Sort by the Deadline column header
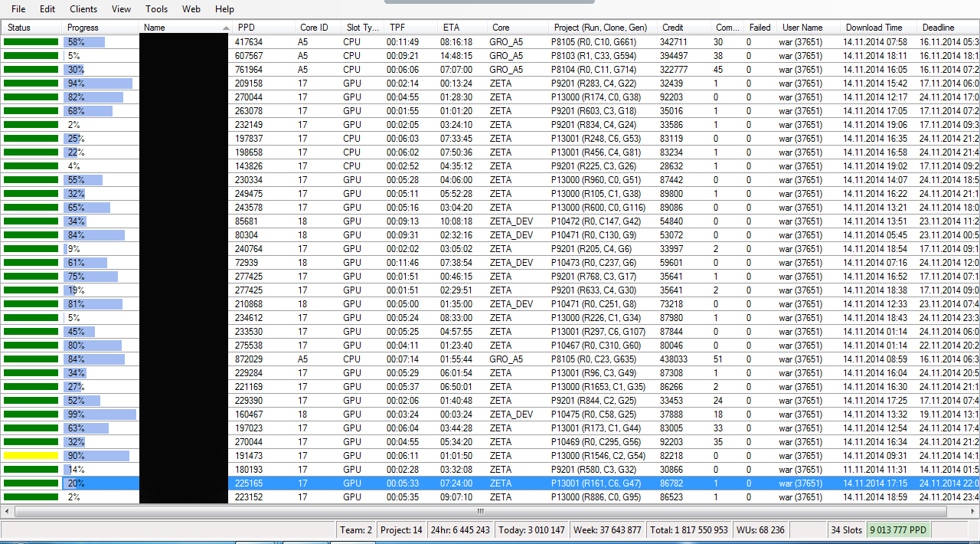 pos(948,28)
